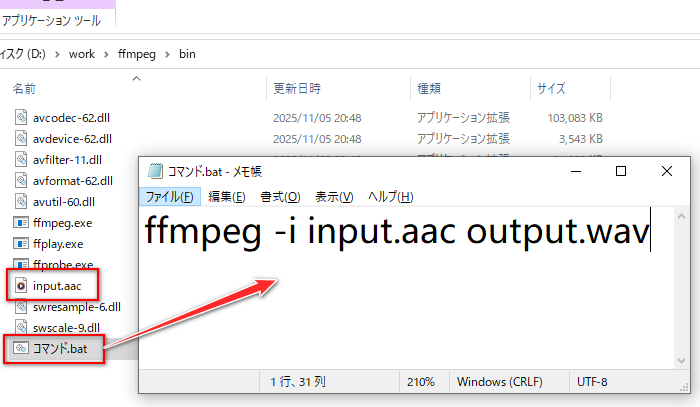Select the avfilter-11.dll file name
The image size is (700, 407).
pyautogui.click(x=67, y=160)
